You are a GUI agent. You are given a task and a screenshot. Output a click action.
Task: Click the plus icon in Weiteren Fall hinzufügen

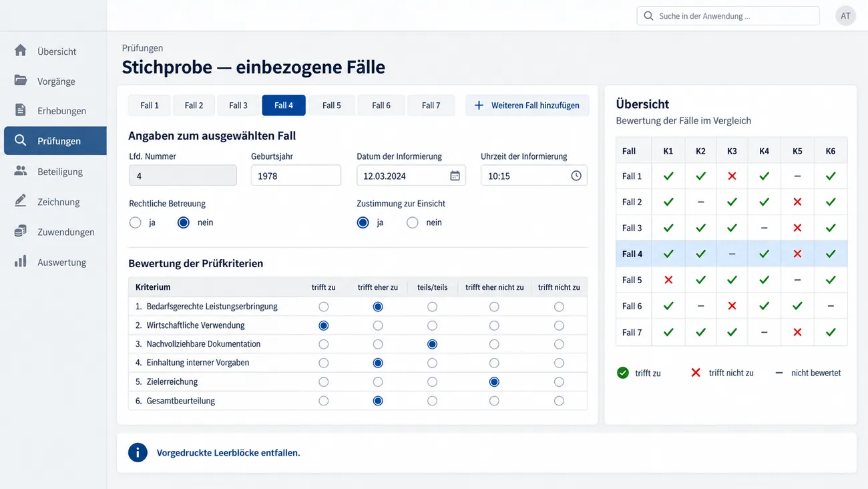[x=479, y=106]
